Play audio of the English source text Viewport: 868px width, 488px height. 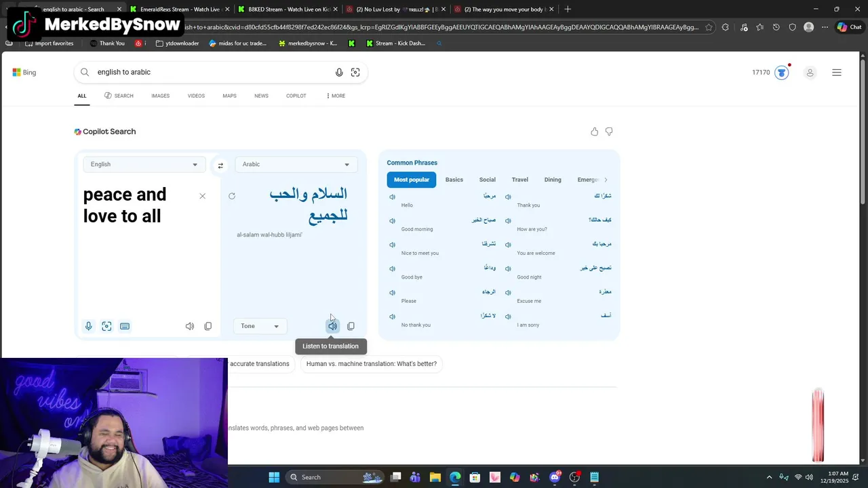pyautogui.click(x=190, y=326)
